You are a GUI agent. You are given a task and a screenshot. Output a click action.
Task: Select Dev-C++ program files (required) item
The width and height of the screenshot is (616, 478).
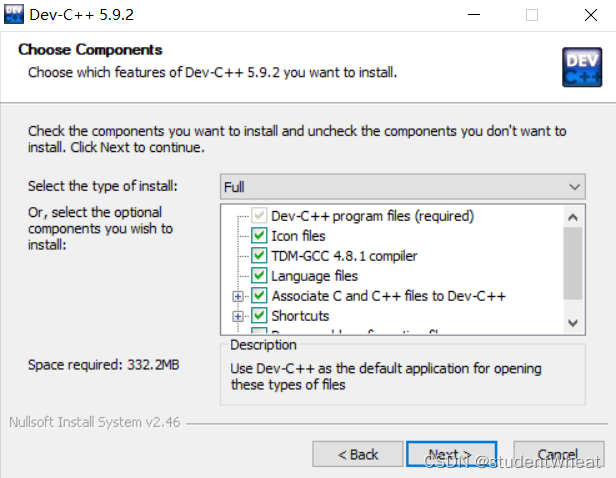[x=372, y=216]
